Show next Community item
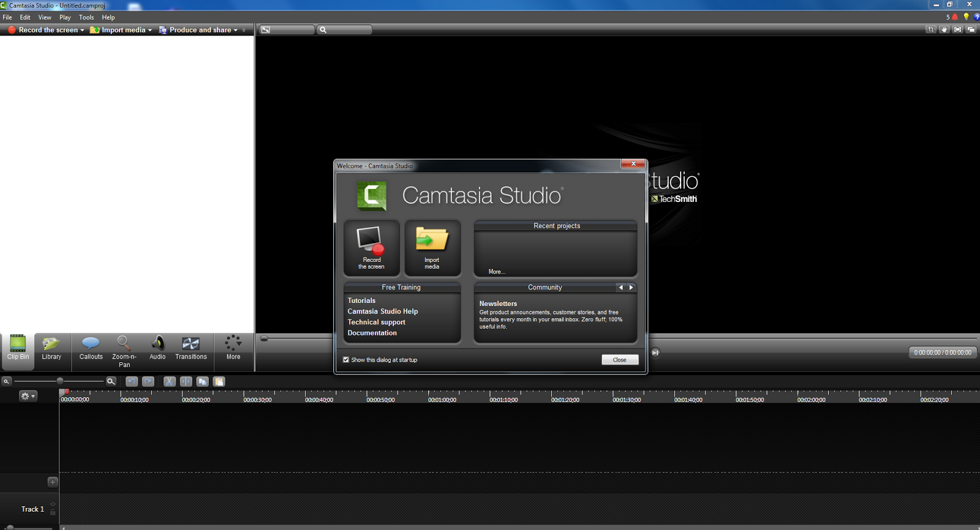Screen dimensions: 980x530 (x=631, y=287)
